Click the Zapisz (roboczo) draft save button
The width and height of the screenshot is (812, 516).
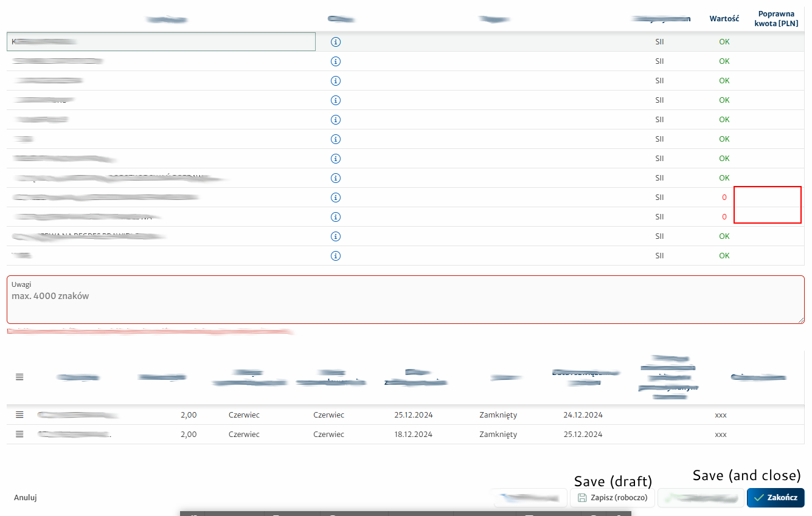pyautogui.click(x=612, y=497)
